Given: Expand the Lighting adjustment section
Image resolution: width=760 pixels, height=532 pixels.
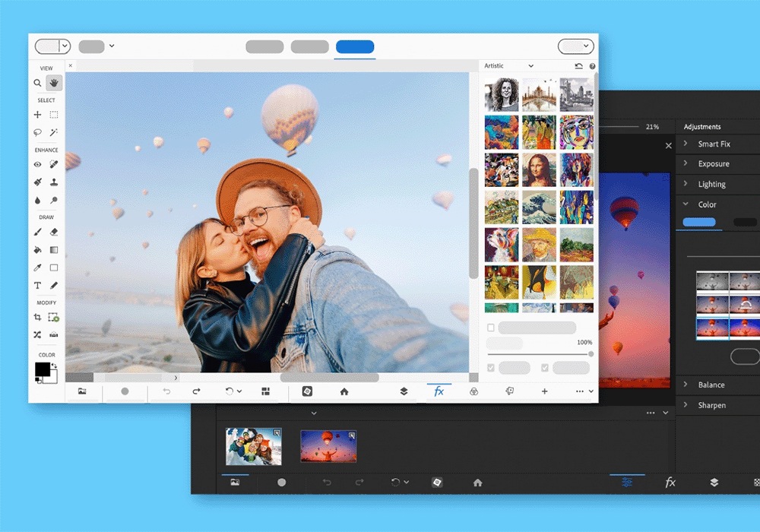Looking at the screenshot, I should [686, 184].
